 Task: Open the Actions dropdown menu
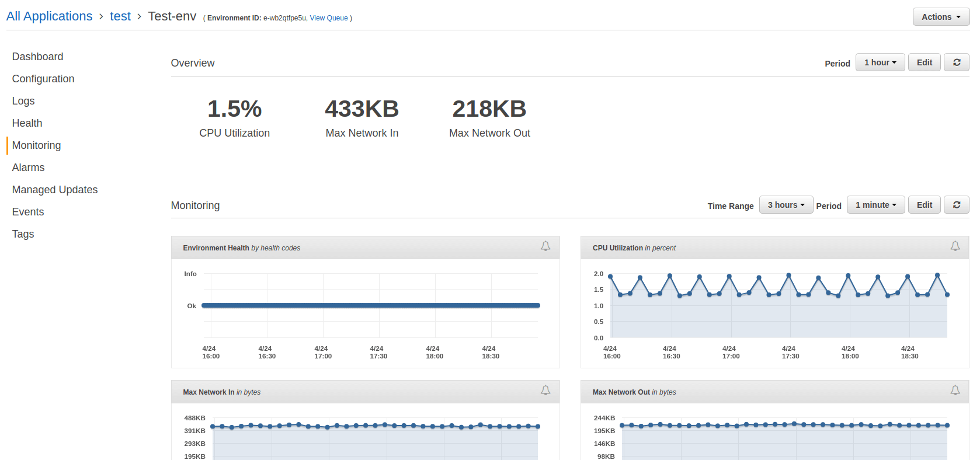(940, 17)
